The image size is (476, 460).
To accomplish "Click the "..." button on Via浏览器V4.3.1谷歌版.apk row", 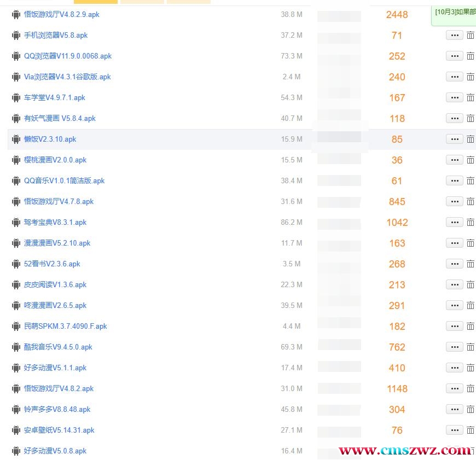I will pos(455,77).
